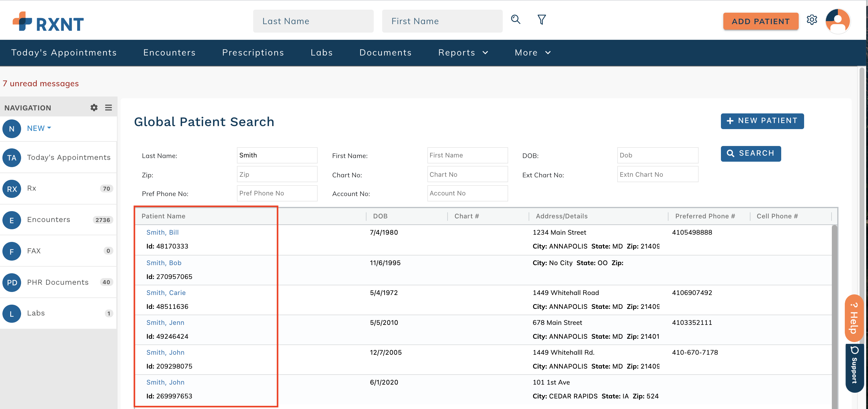Viewport: 868px width, 409px height.
Task: Open the Labs menu item
Action: [x=322, y=52]
